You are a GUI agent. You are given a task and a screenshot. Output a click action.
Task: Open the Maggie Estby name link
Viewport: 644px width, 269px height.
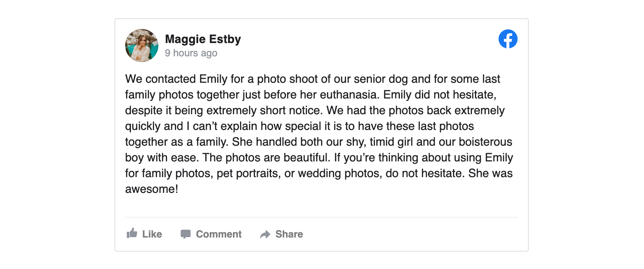coord(203,39)
